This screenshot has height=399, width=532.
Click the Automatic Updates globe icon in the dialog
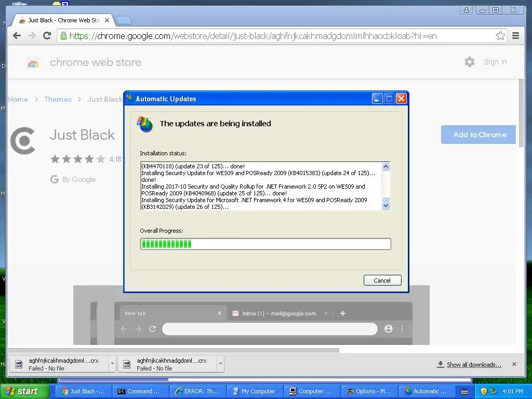coord(144,124)
